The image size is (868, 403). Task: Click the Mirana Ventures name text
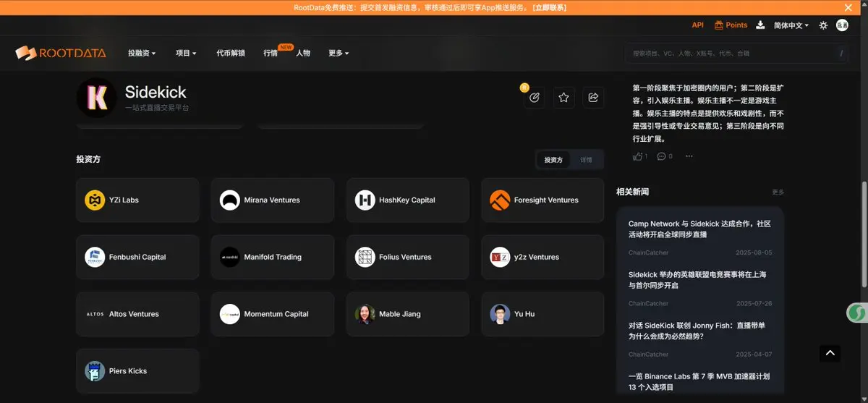click(x=272, y=200)
